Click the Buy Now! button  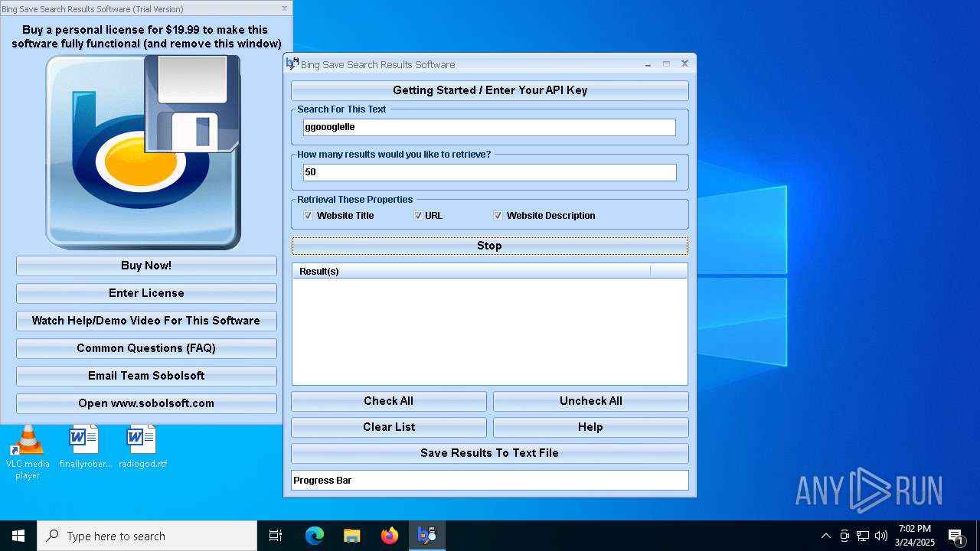pos(146,266)
